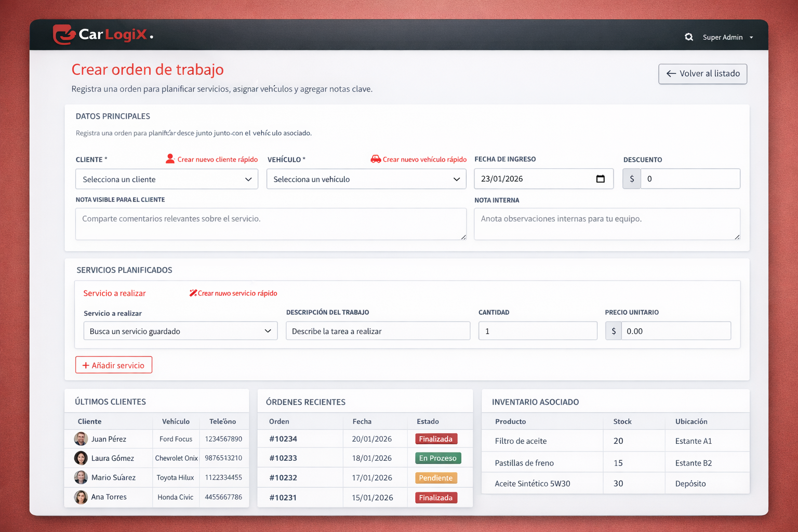Click Ana Torres's avatar photo
Screen dimensions: 798x532
[x=81, y=497]
